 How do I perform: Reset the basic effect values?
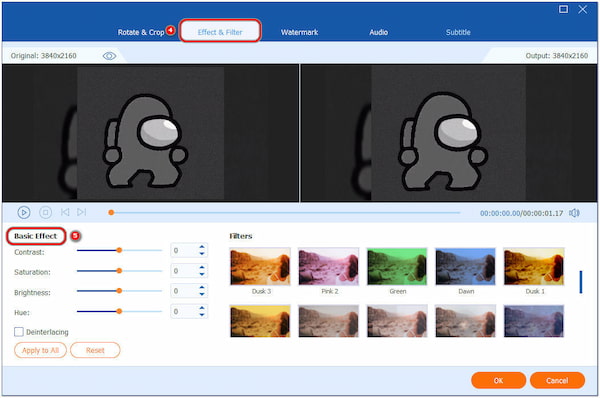pos(95,350)
